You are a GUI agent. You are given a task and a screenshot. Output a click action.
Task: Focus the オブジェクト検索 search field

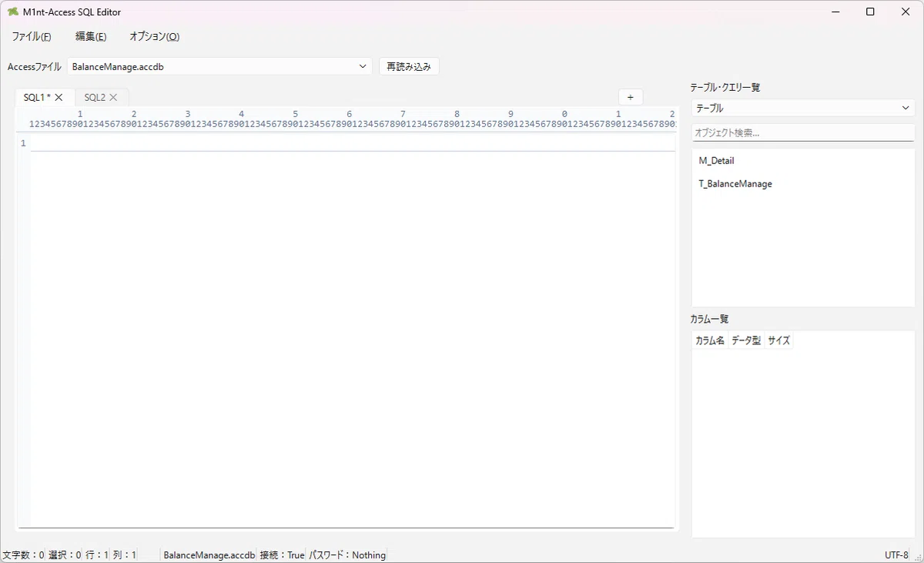click(x=803, y=132)
